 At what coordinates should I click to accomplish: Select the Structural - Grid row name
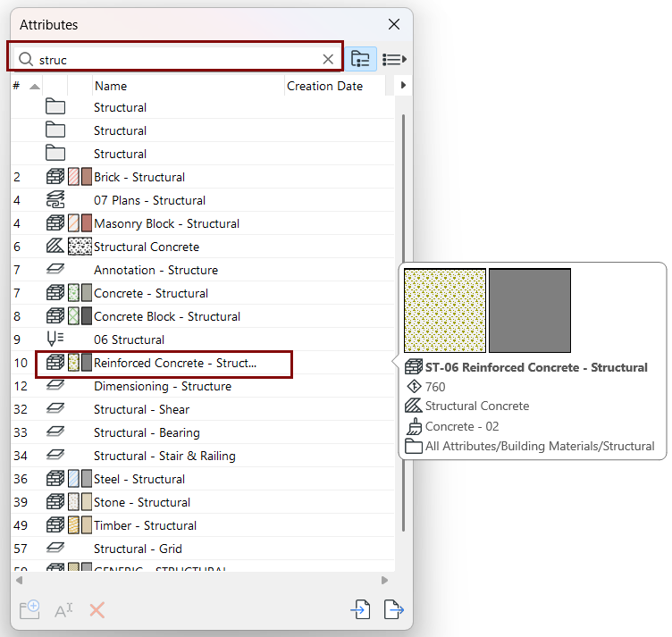138,549
